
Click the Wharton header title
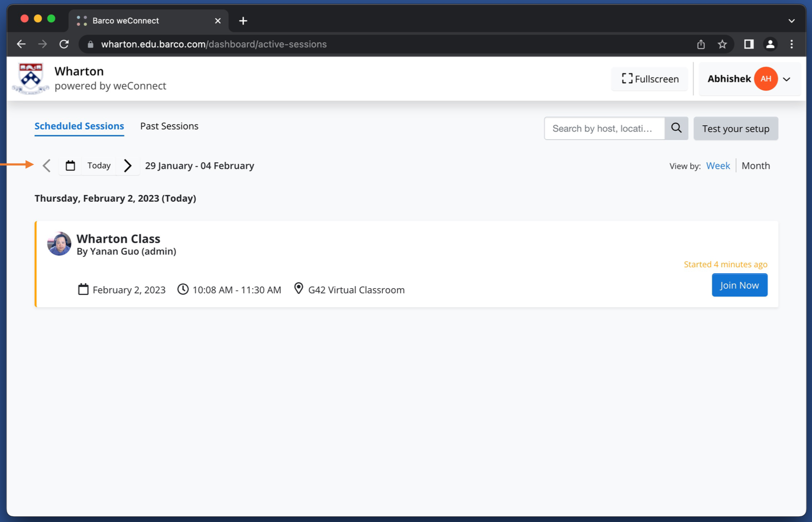pyautogui.click(x=79, y=71)
